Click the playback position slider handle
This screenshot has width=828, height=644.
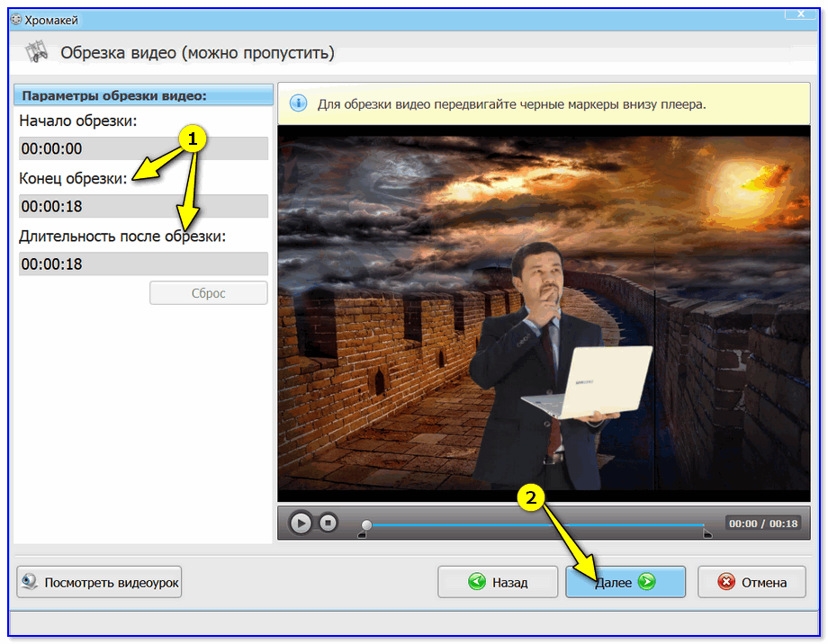click(366, 524)
